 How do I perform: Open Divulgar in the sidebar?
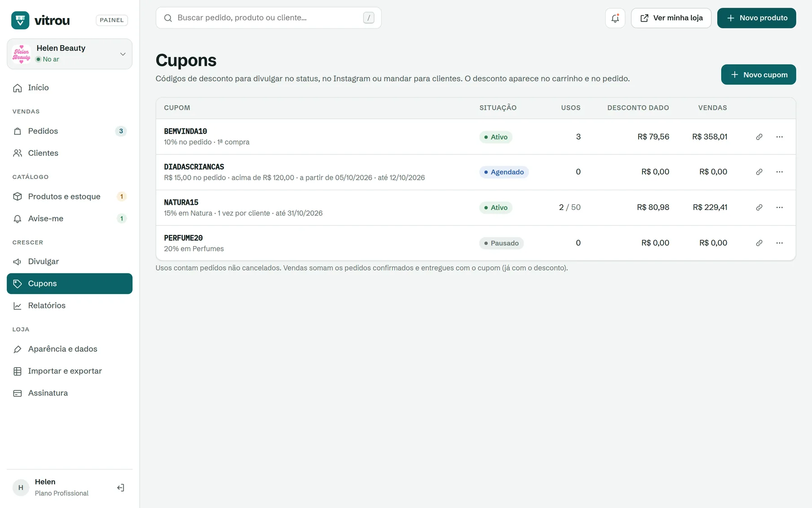(x=69, y=261)
